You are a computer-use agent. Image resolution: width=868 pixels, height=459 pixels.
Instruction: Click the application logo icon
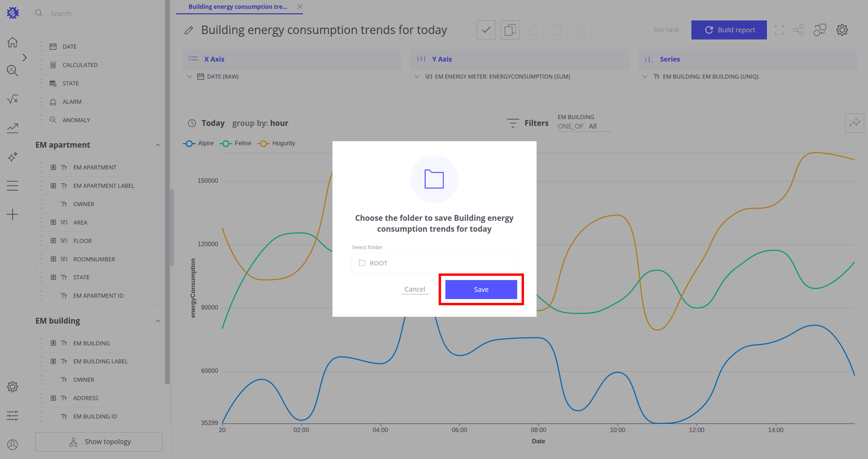[x=13, y=13]
